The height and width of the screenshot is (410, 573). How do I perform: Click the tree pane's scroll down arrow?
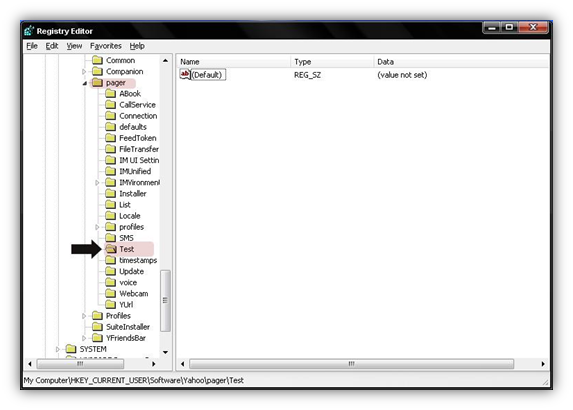[166, 352]
